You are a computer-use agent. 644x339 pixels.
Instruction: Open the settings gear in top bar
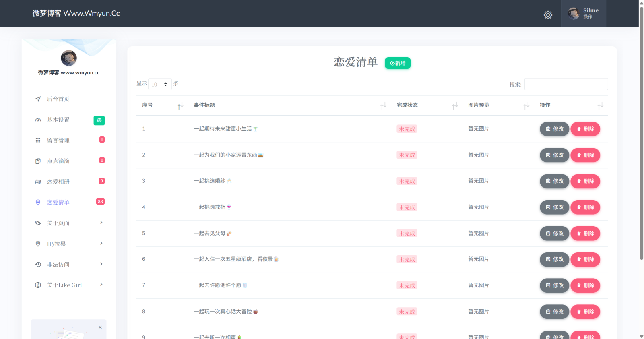tap(548, 15)
